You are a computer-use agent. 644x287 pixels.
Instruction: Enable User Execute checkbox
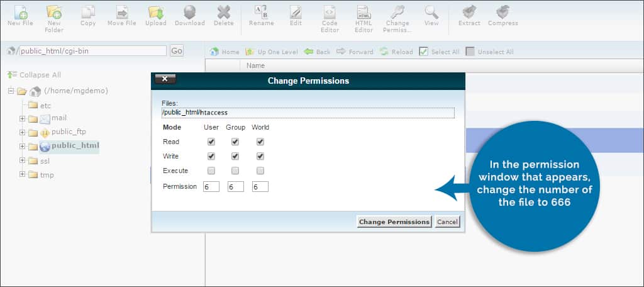click(211, 171)
